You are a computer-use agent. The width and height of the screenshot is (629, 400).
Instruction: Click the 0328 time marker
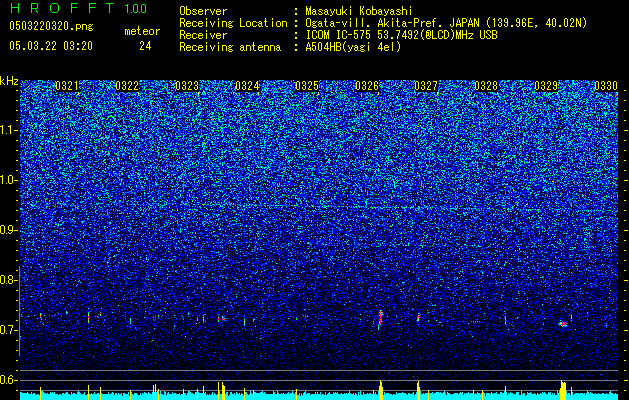click(486, 86)
